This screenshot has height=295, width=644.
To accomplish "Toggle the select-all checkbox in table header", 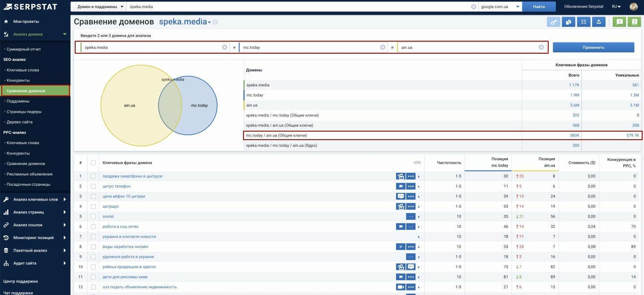I will (x=93, y=163).
